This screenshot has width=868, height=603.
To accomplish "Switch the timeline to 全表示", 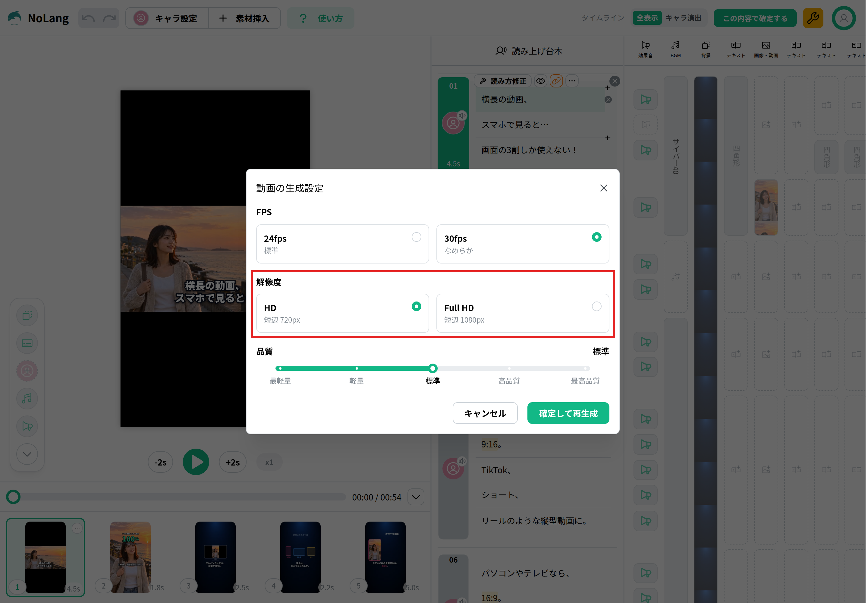I will click(647, 18).
